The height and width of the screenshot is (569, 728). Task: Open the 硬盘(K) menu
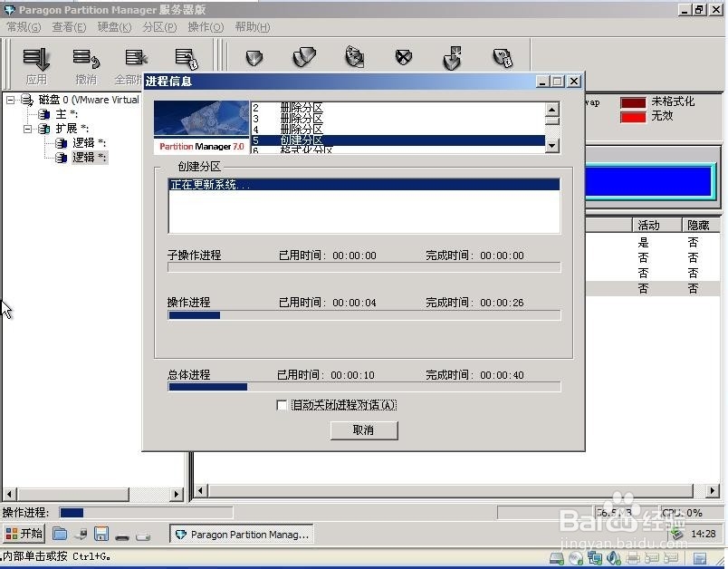tap(114, 27)
